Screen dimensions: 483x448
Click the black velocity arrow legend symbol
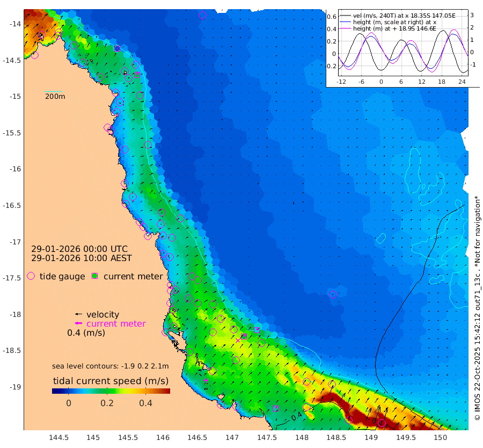tap(79, 314)
